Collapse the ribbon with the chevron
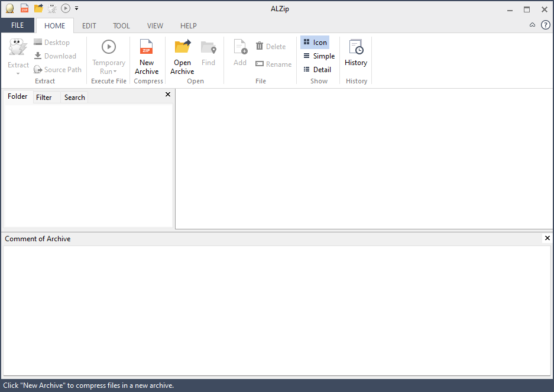554x392 pixels. [x=532, y=25]
